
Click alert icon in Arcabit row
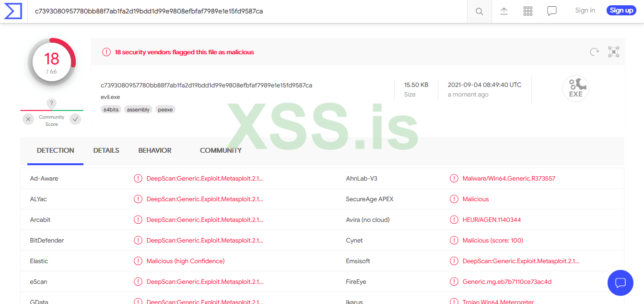coord(138,220)
